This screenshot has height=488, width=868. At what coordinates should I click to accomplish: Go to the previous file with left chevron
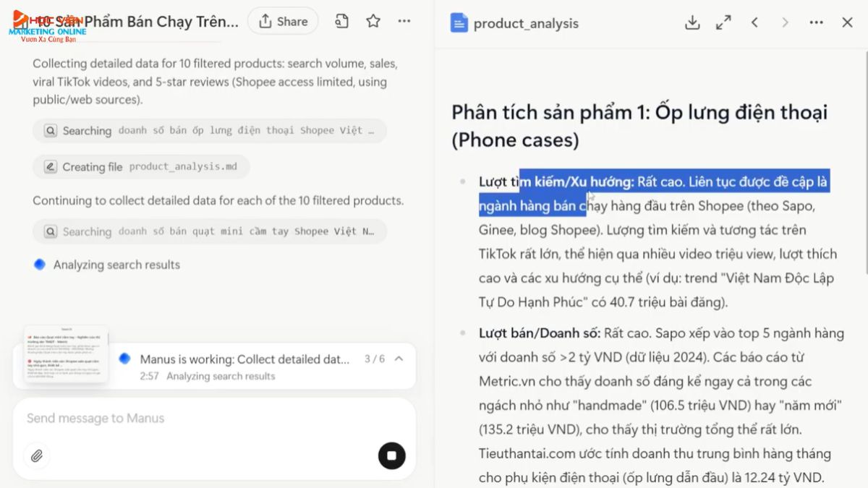[x=754, y=22]
